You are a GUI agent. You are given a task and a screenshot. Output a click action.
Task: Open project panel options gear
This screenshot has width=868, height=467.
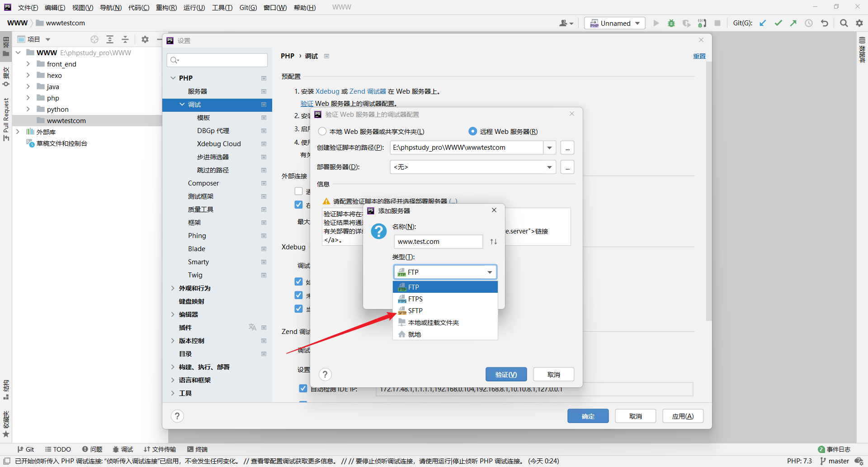coord(145,39)
